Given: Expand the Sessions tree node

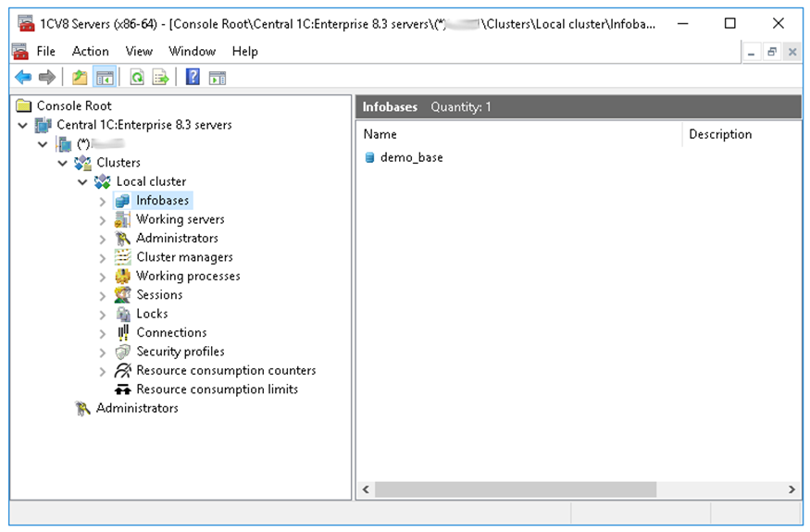Looking at the screenshot, I should [103, 295].
